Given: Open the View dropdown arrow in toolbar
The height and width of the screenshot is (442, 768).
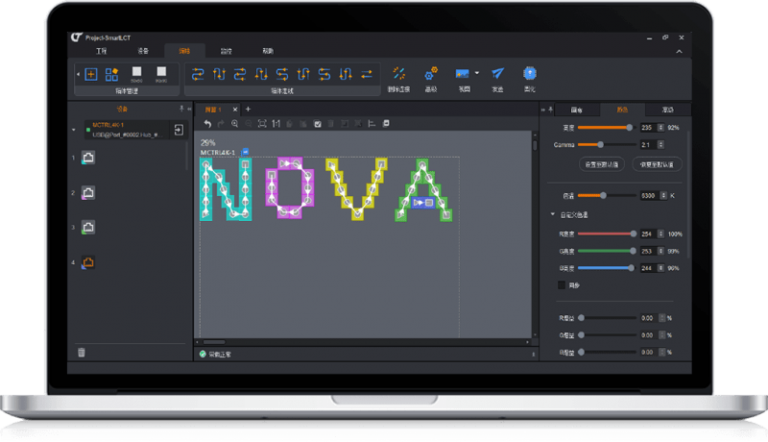Looking at the screenshot, I should 476,73.
